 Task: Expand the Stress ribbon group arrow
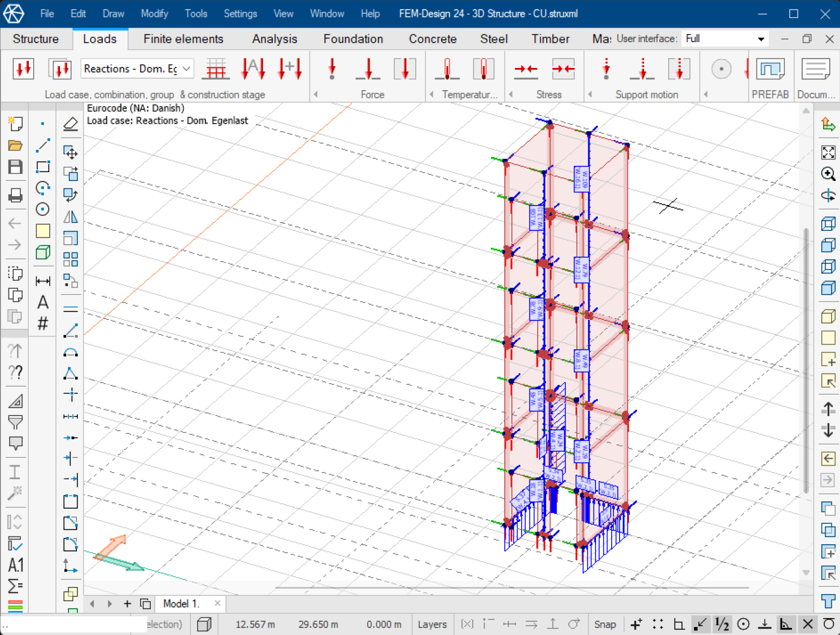[x=511, y=94]
